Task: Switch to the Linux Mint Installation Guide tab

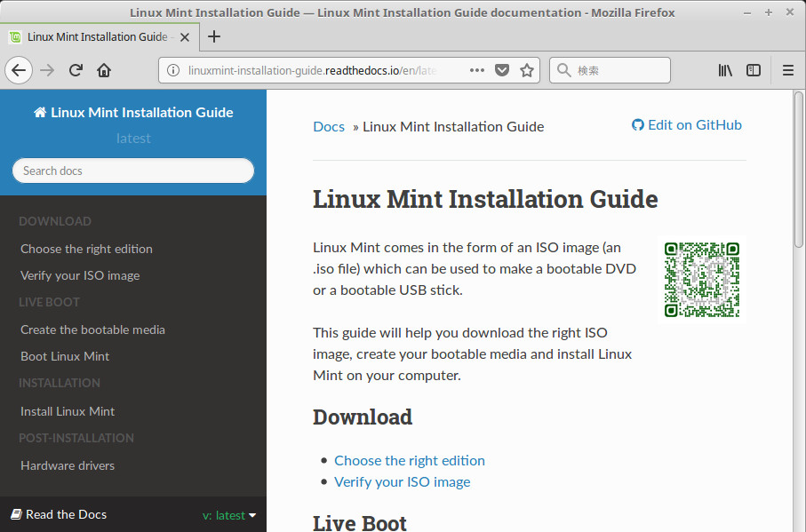Action: [x=98, y=37]
